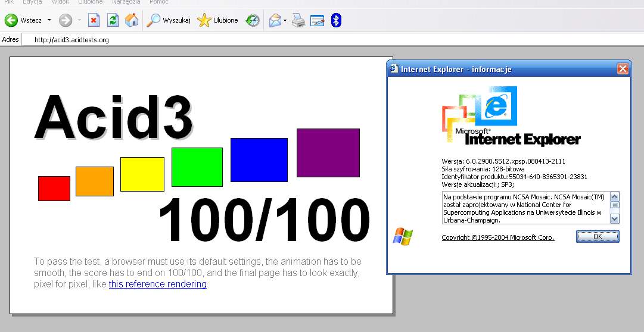The width and height of the screenshot is (644, 332).
Task: Click the grey forward arrow button
Action: point(66,20)
